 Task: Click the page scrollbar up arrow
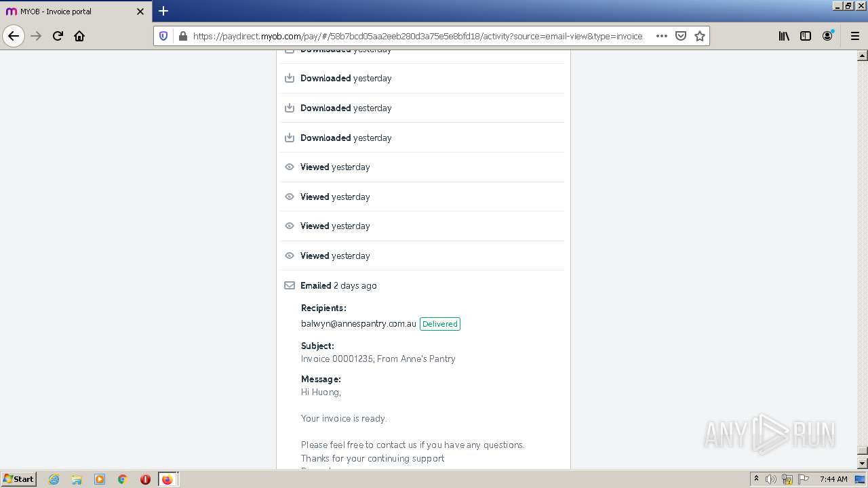pos(862,56)
